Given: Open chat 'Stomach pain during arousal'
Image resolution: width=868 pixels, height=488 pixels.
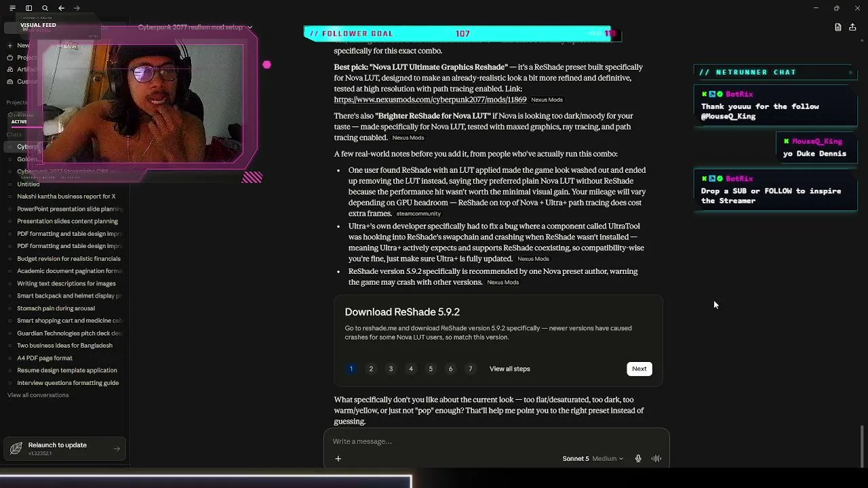Looking at the screenshot, I should pyautogui.click(x=66, y=308).
